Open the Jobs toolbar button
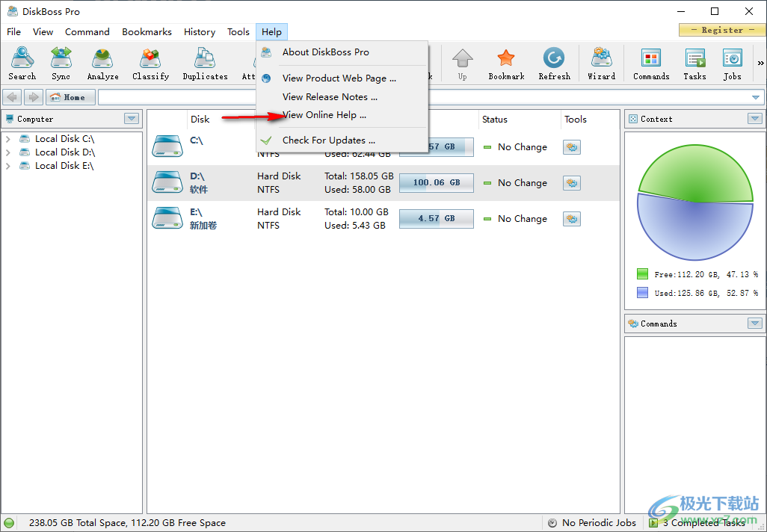767x532 pixels. pos(733,63)
